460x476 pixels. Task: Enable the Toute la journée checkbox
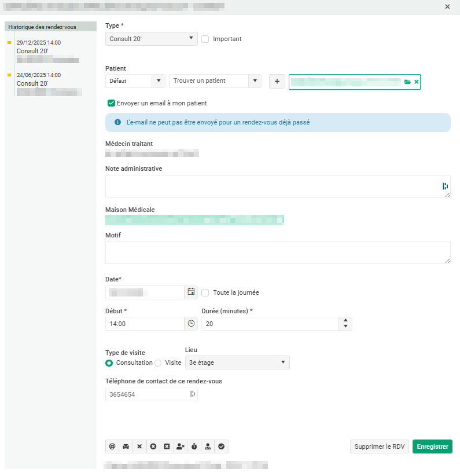205,292
